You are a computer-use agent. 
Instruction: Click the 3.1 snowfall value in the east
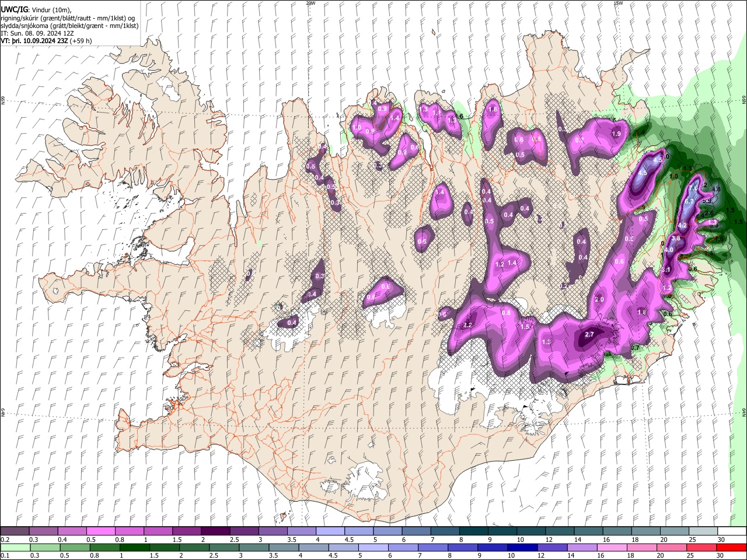tap(666, 270)
